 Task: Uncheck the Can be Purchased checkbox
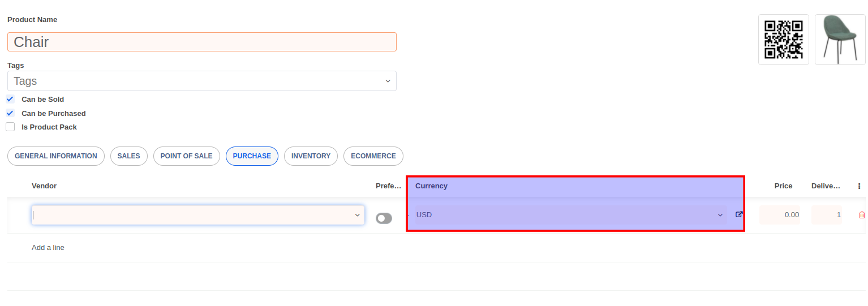(x=10, y=113)
